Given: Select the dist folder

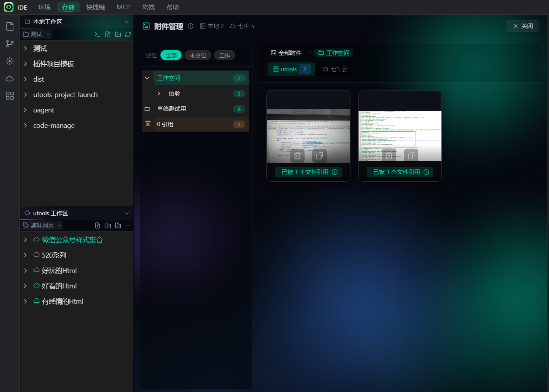Looking at the screenshot, I should pos(77,79).
